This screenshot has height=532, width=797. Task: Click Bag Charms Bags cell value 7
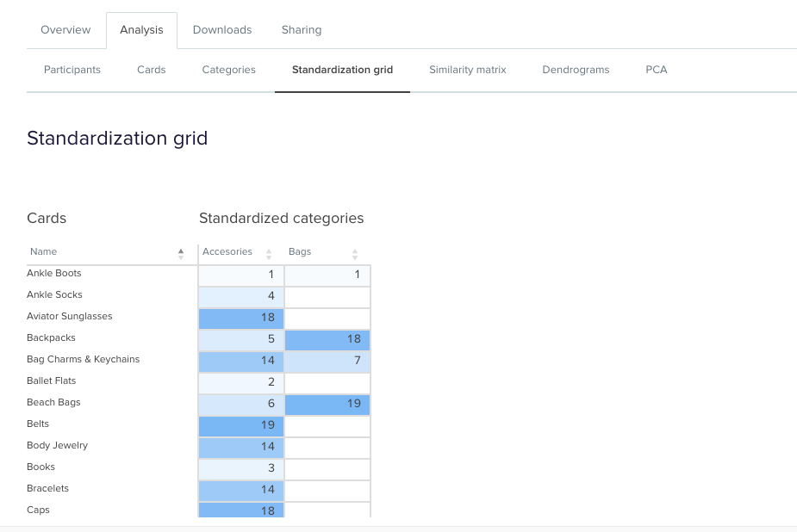click(x=327, y=362)
